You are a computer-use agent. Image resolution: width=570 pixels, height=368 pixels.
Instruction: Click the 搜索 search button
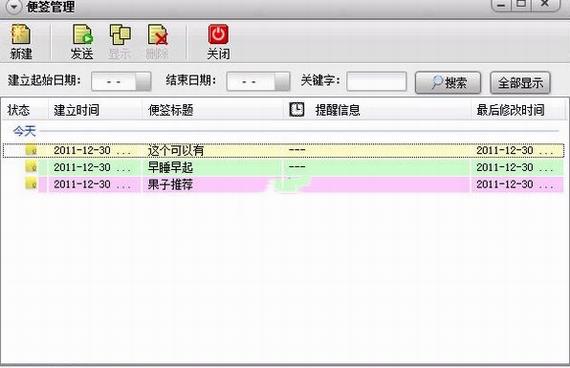click(448, 83)
